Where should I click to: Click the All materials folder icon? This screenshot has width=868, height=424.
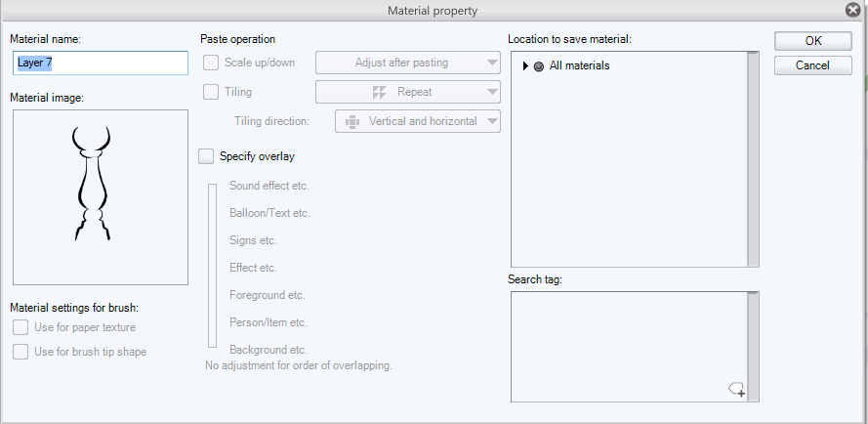point(539,65)
